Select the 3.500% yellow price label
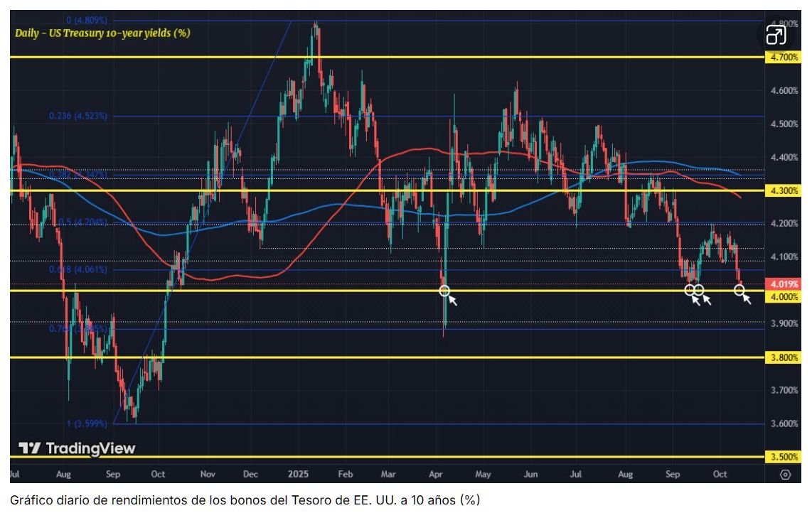This screenshot has height=513, width=812. pyautogui.click(x=784, y=457)
